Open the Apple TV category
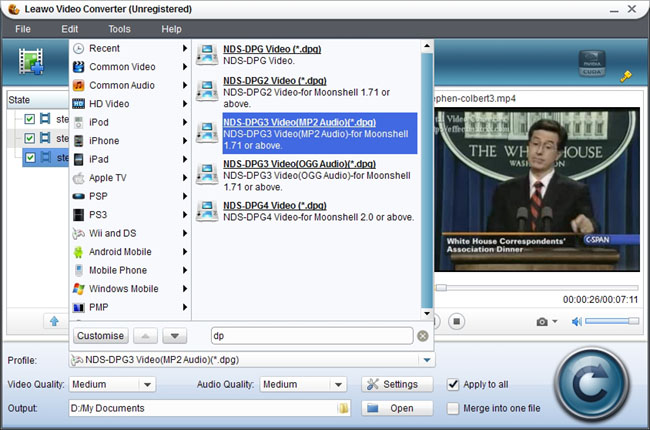 click(x=130, y=178)
